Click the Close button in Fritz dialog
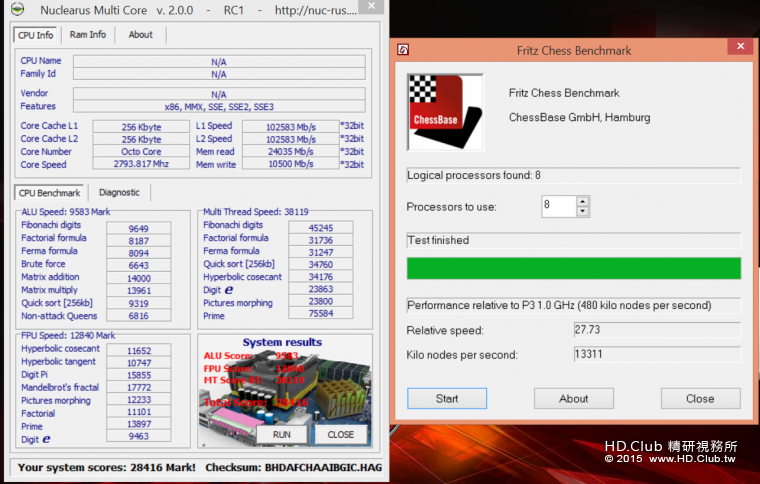The width and height of the screenshot is (760, 484). pyautogui.click(x=700, y=398)
